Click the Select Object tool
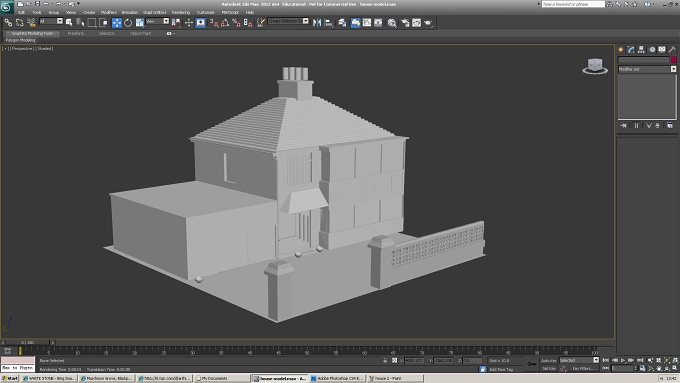Image resolution: width=680 pixels, height=383 pixels. pos(69,23)
